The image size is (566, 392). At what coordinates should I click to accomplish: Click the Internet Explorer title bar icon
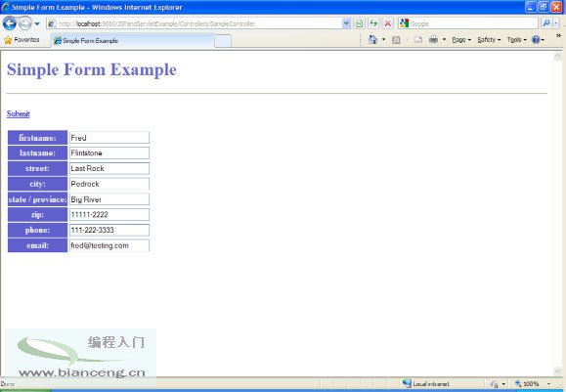coord(6,7)
